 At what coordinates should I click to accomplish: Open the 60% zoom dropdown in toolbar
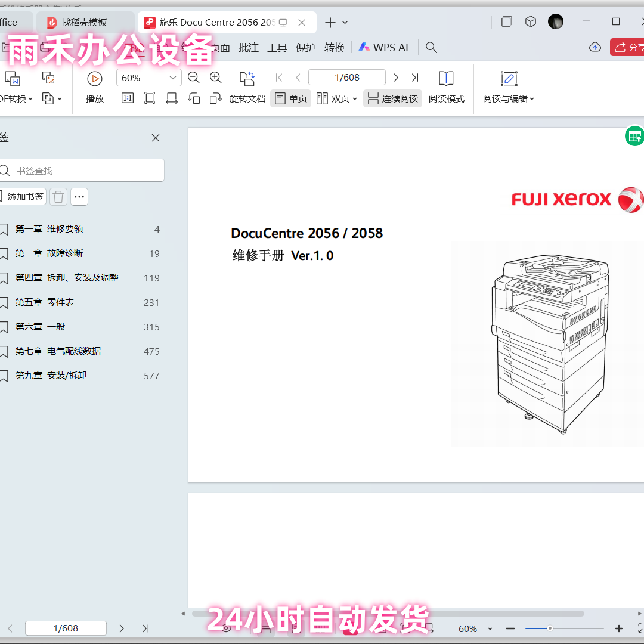(x=173, y=78)
